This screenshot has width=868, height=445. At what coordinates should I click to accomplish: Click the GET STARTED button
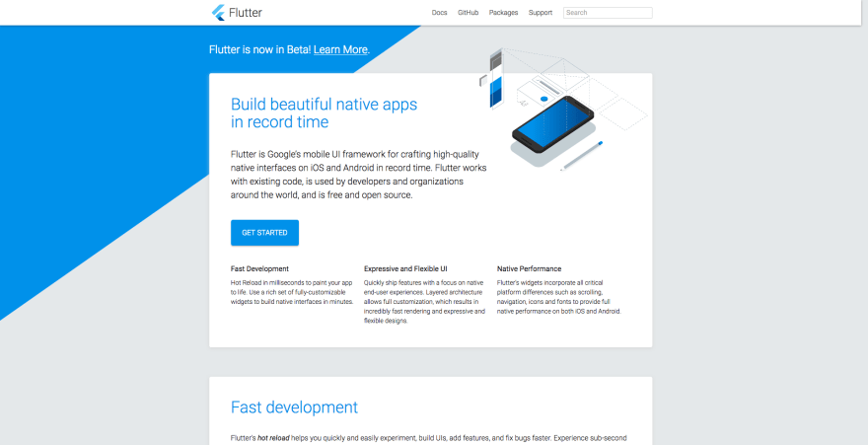tap(264, 233)
